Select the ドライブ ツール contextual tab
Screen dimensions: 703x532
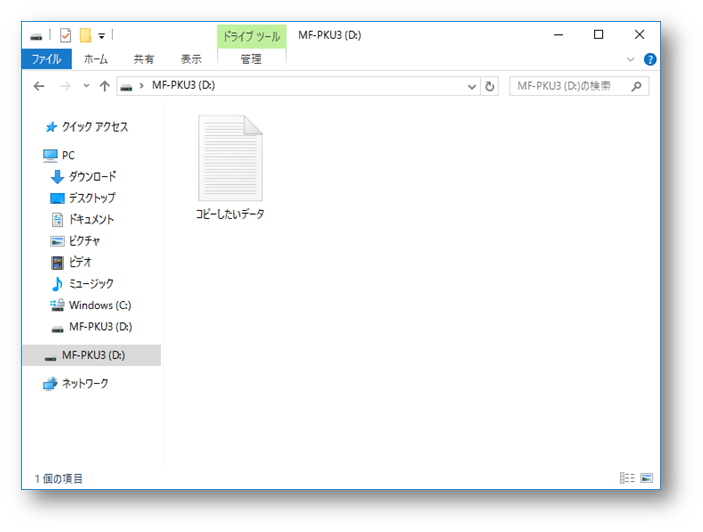(x=252, y=36)
